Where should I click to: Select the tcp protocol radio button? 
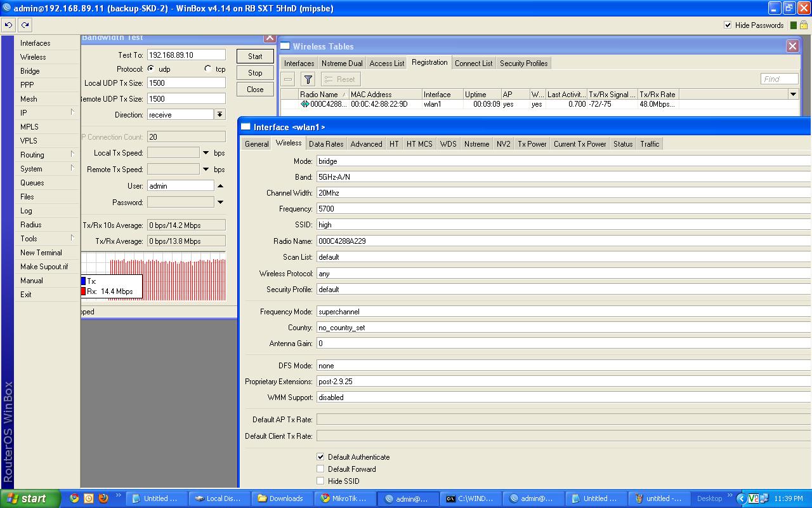coord(208,69)
